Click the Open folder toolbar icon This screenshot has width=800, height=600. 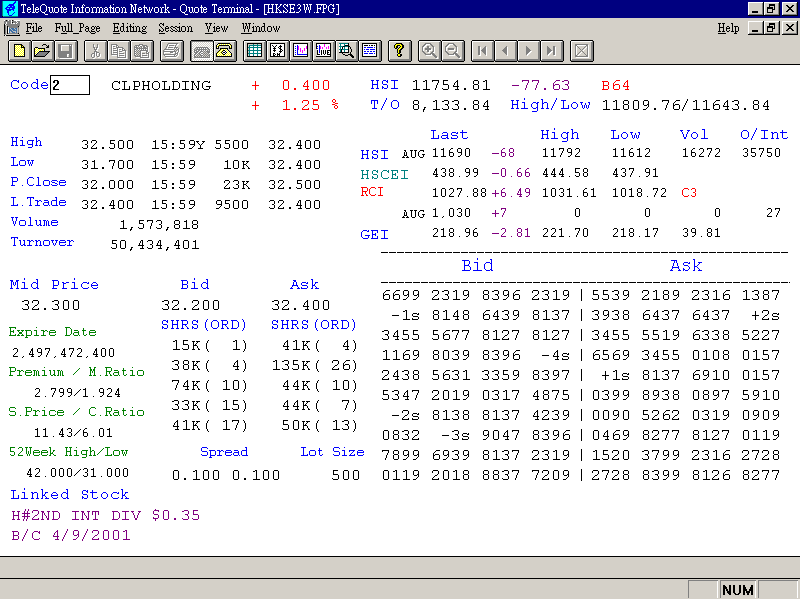click(42, 51)
